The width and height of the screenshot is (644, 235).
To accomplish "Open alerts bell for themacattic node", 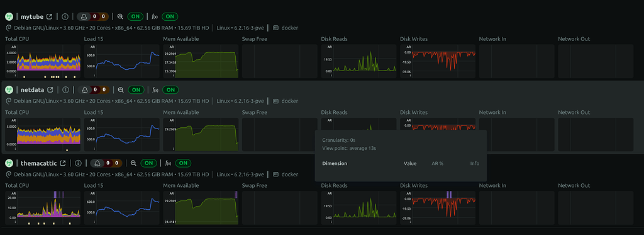I will pyautogui.click(x=97, y=163).
